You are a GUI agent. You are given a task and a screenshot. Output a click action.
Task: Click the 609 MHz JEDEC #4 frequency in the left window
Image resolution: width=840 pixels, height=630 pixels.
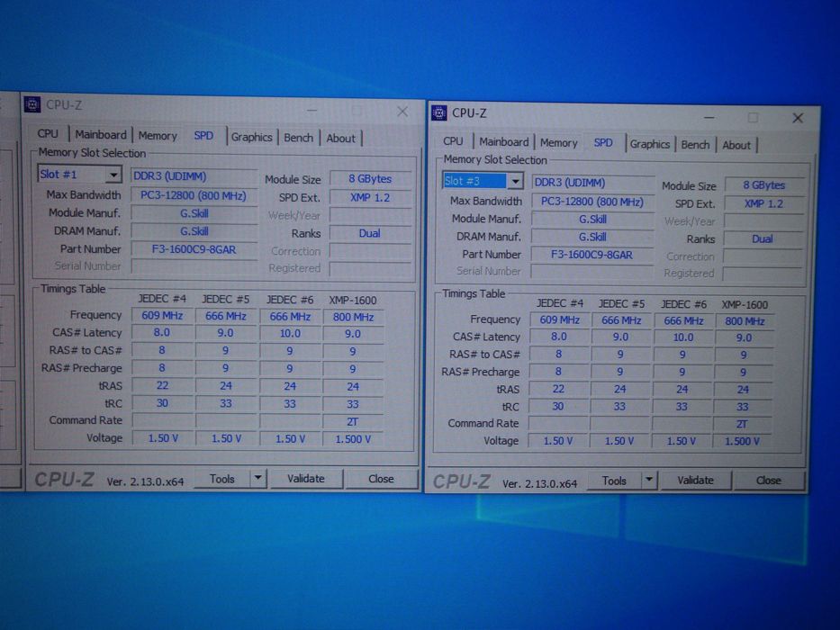click(162, 316)
